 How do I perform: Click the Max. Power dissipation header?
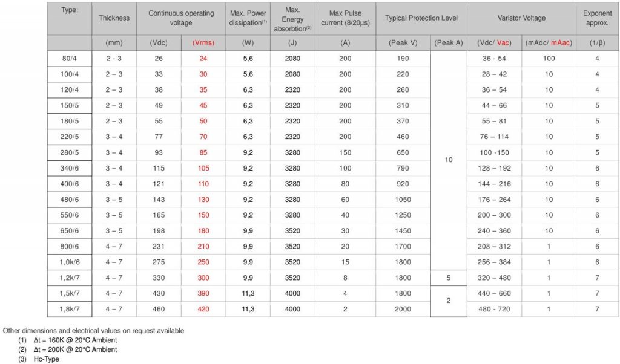(248, 18)
